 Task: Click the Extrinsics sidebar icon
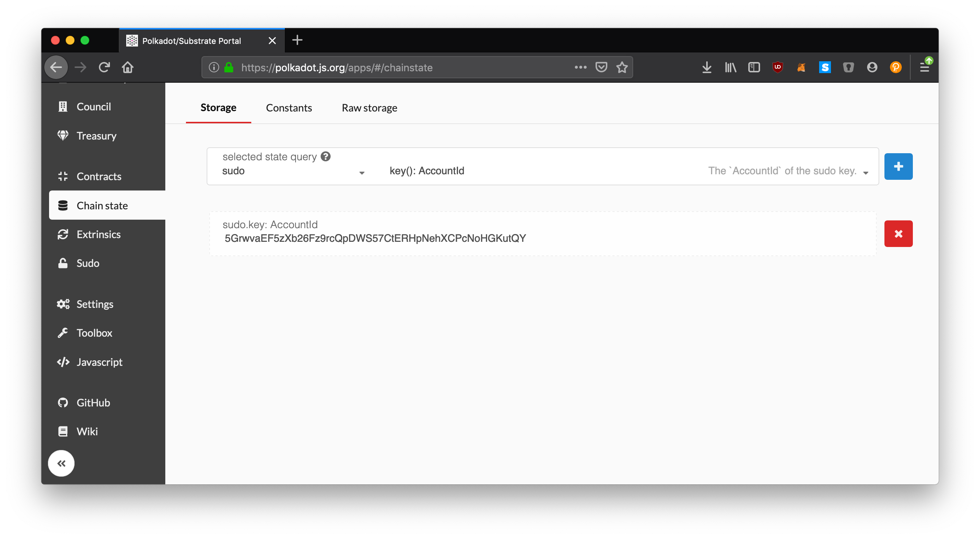coord(62,234)
